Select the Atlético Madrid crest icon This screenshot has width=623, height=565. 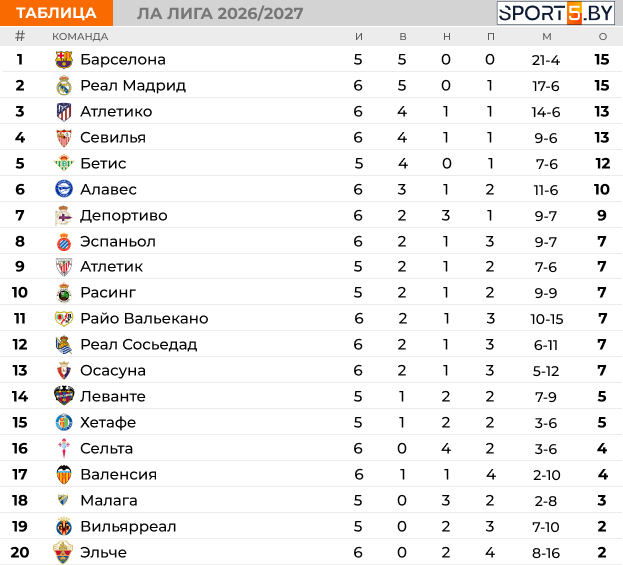pyautogui.click(x=64, y=112)
